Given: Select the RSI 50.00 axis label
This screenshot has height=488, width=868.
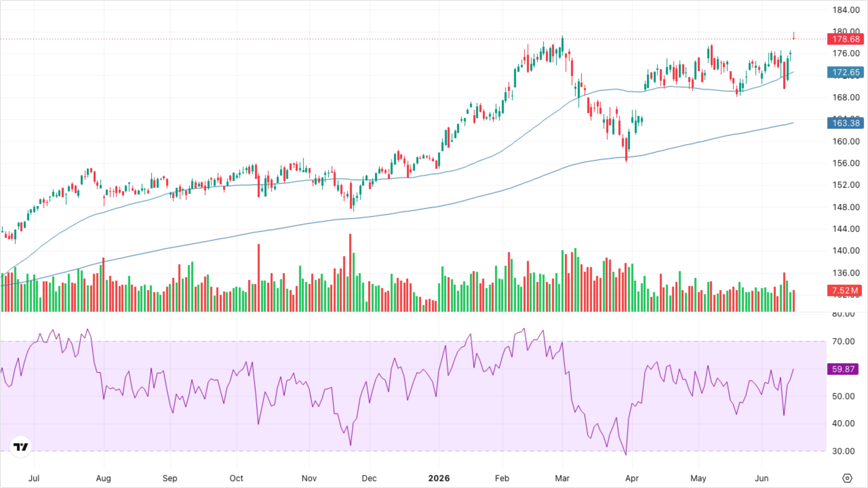Looking at the screenshot, I should [843, 396].
